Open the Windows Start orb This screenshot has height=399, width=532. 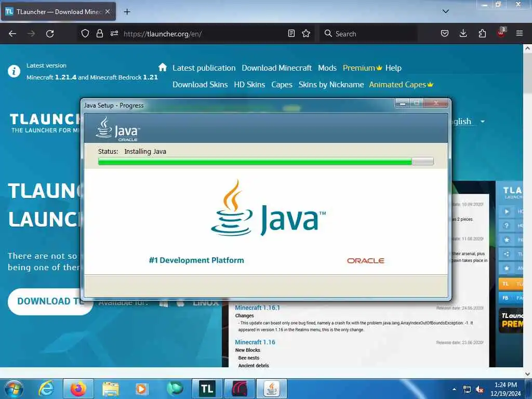[x=14, y=389]
